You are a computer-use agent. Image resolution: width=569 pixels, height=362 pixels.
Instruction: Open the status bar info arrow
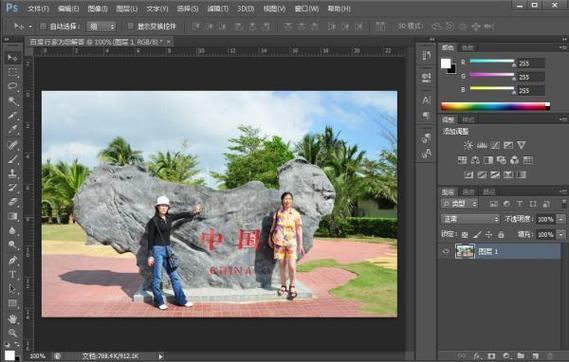pyautogui.click(x=160, y=356)
